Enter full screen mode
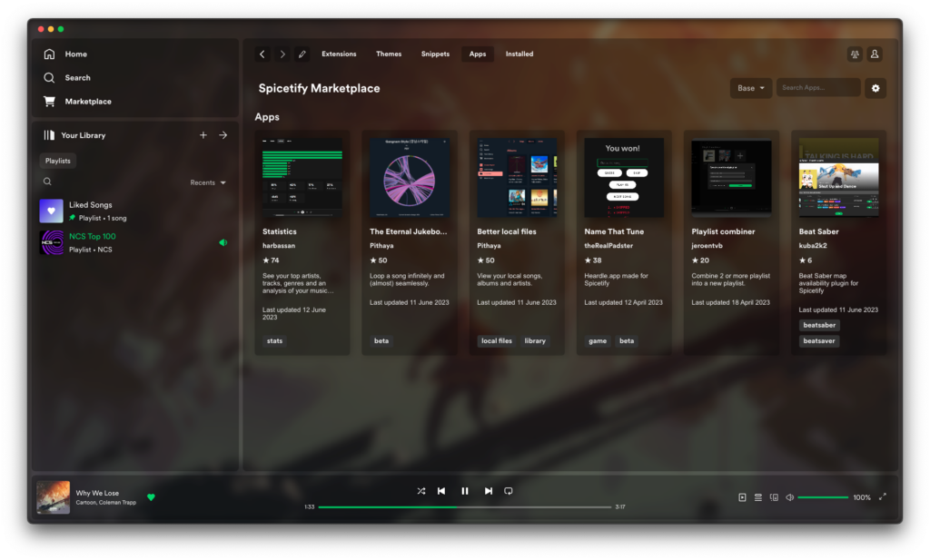Screen dimensions: 930x560 tap(883, 497)
